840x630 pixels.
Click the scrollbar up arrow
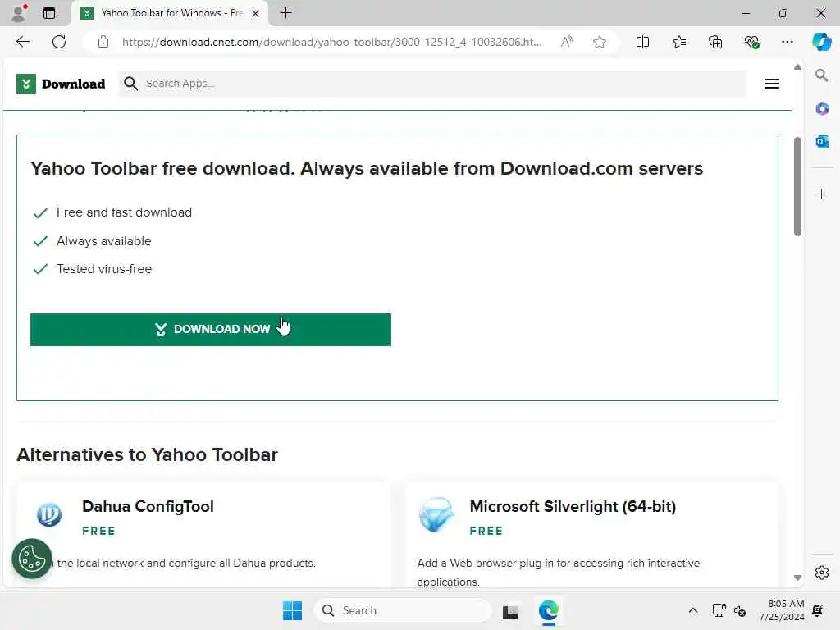797,67
